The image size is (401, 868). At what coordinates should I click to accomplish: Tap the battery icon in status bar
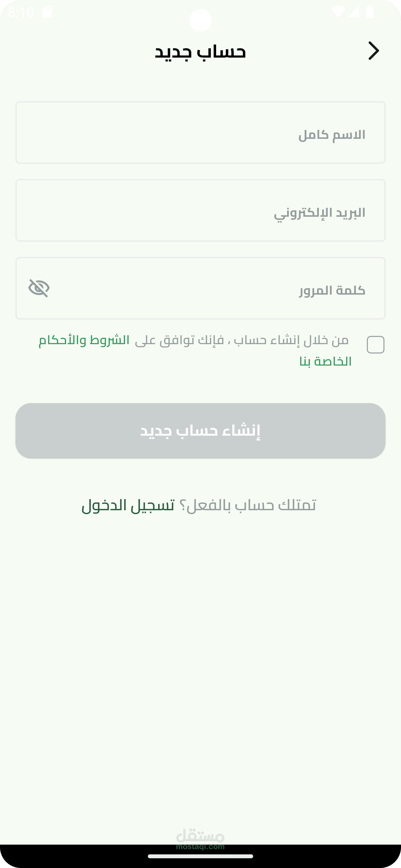click(x=370, y=12)
